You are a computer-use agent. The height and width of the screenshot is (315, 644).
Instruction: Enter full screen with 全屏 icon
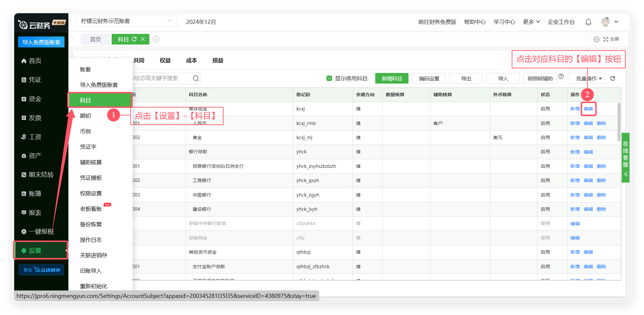coord(611,39)
